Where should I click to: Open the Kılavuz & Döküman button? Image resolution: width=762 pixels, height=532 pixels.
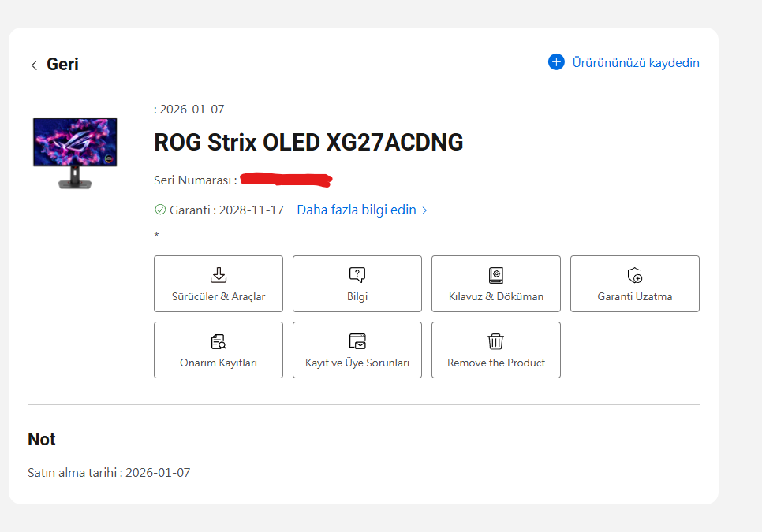[x=495, y=284]
